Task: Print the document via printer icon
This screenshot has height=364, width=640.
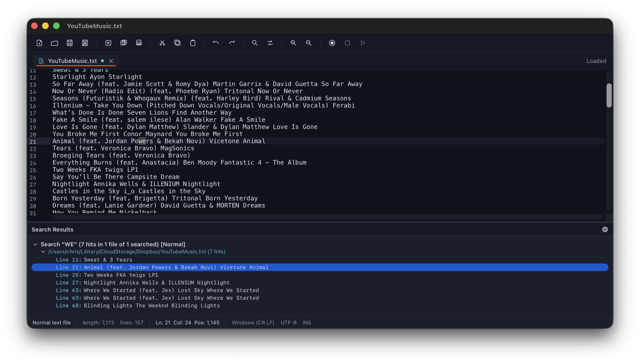Action: tap(139, 43)
